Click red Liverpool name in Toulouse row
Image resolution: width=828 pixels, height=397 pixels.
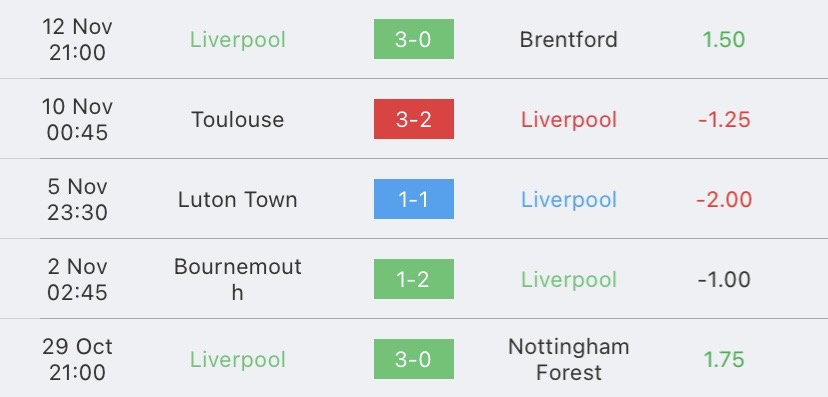coord(569,120)
